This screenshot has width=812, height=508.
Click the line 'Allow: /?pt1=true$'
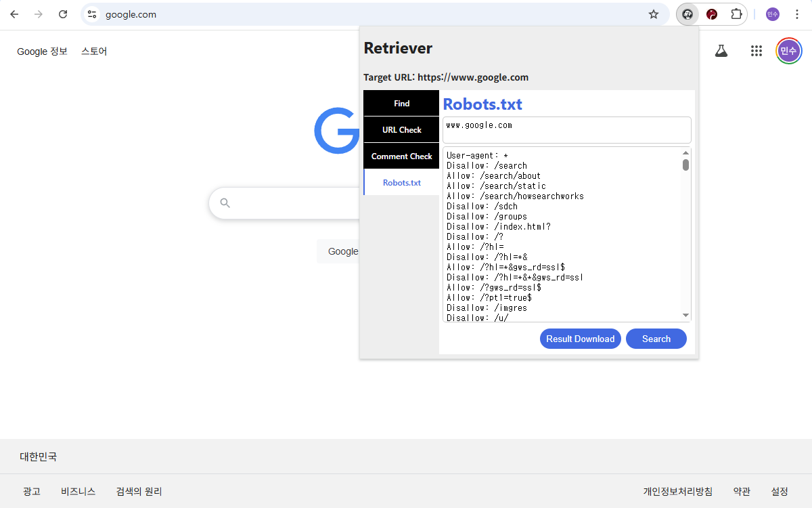point(489,297)
